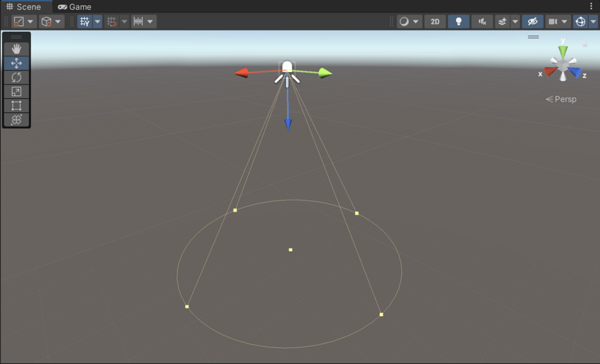
Task: Click the Persp projection label
Action: tap(561, 99)
